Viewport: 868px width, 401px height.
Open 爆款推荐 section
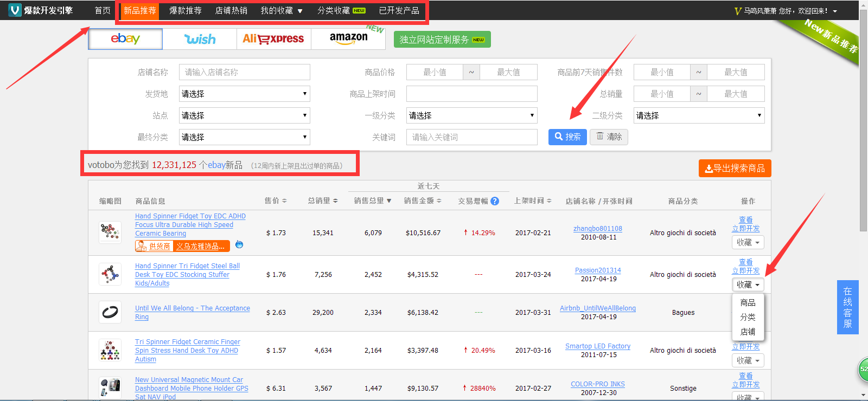pos(186,10)
